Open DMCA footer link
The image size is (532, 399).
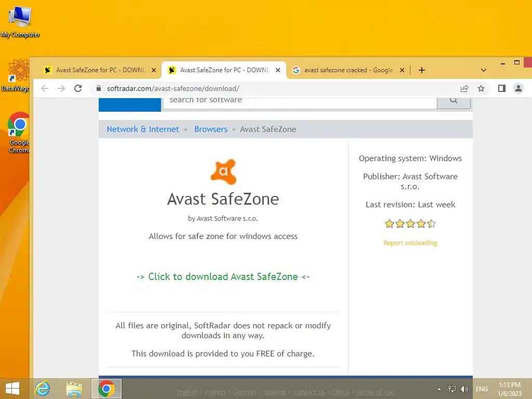tap(341, 392)
